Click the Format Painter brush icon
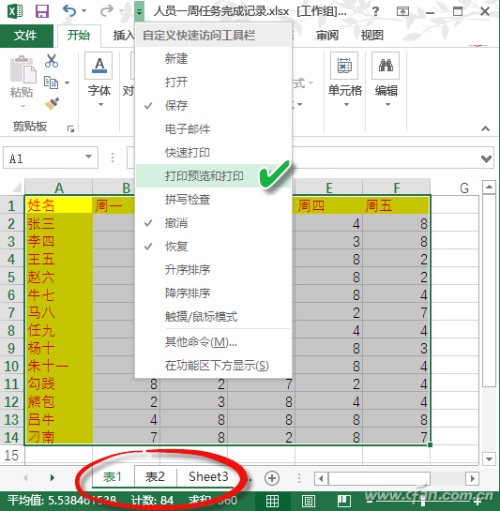500x511 pixels. pos(52,104)
